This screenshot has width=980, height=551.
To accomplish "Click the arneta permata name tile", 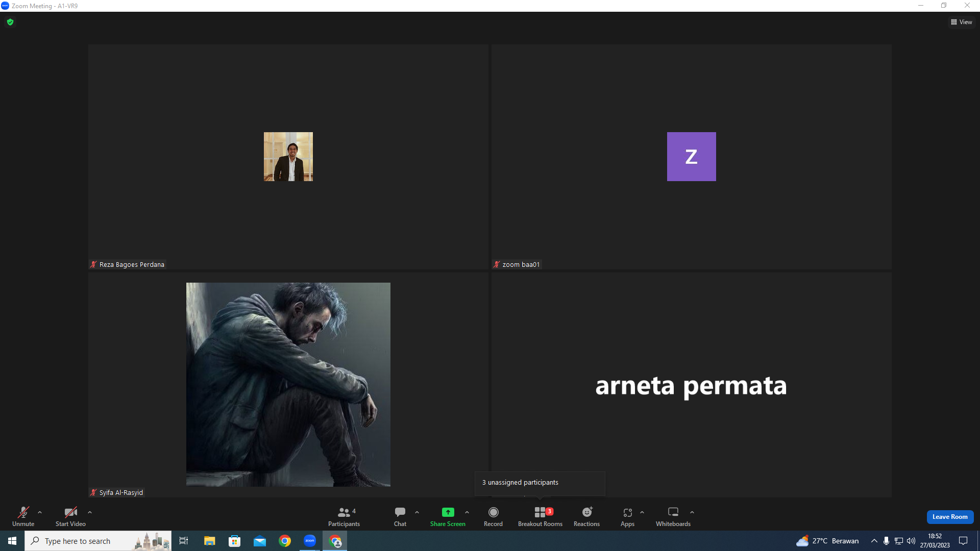I will tap(691, 386).
